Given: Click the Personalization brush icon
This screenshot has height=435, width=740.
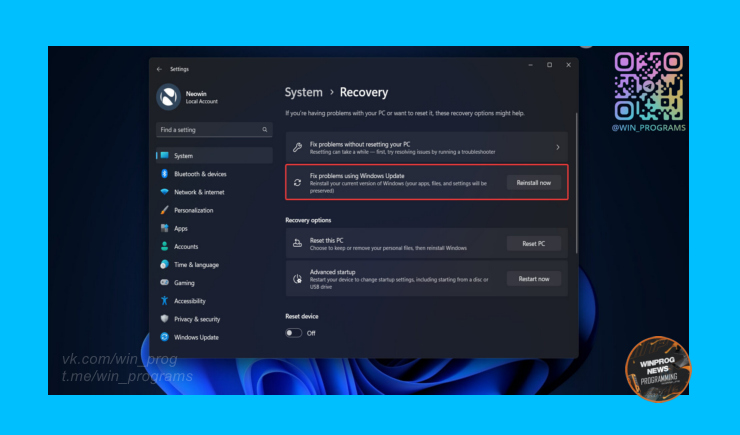Looking at the screenshot, I should (x=164, y=210).
